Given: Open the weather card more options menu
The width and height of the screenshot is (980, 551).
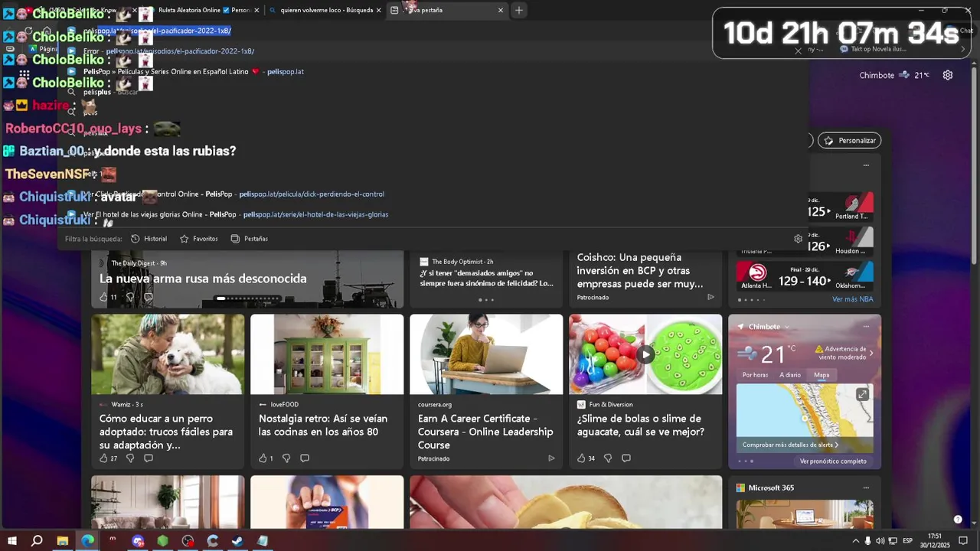Looking at the screenshot, I should click(x=866, y=327).
